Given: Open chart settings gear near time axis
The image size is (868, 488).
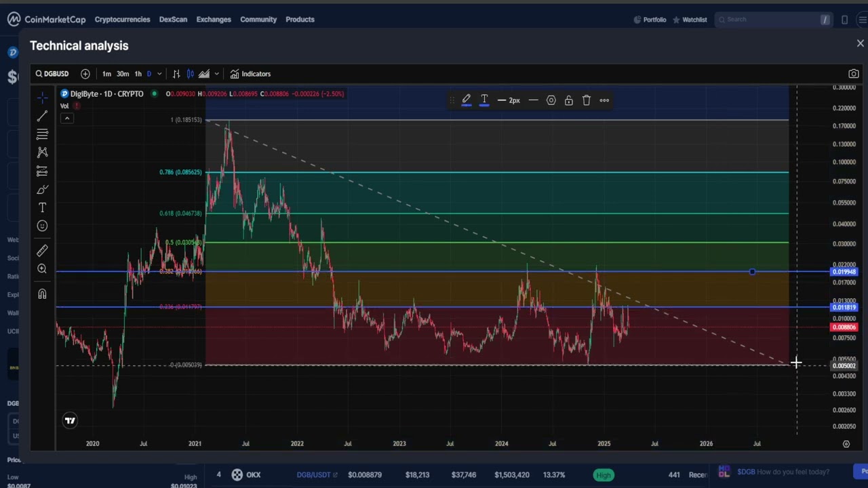Looking at the screenshot, I should coord(846,444).
